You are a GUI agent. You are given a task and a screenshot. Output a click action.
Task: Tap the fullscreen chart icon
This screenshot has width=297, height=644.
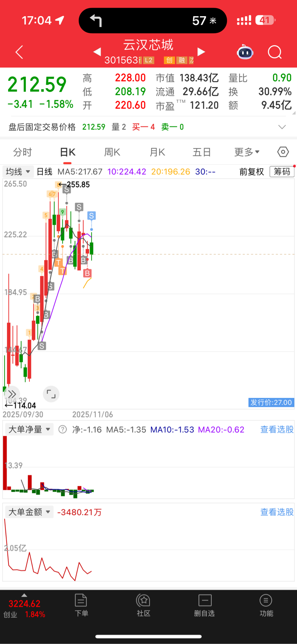point(51,394)
